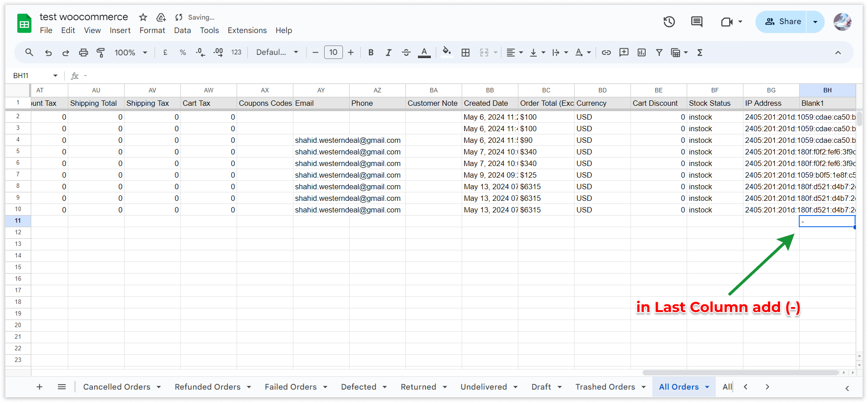Toggle bold formatting
This screenshot has height=403, width=868.
371,53
